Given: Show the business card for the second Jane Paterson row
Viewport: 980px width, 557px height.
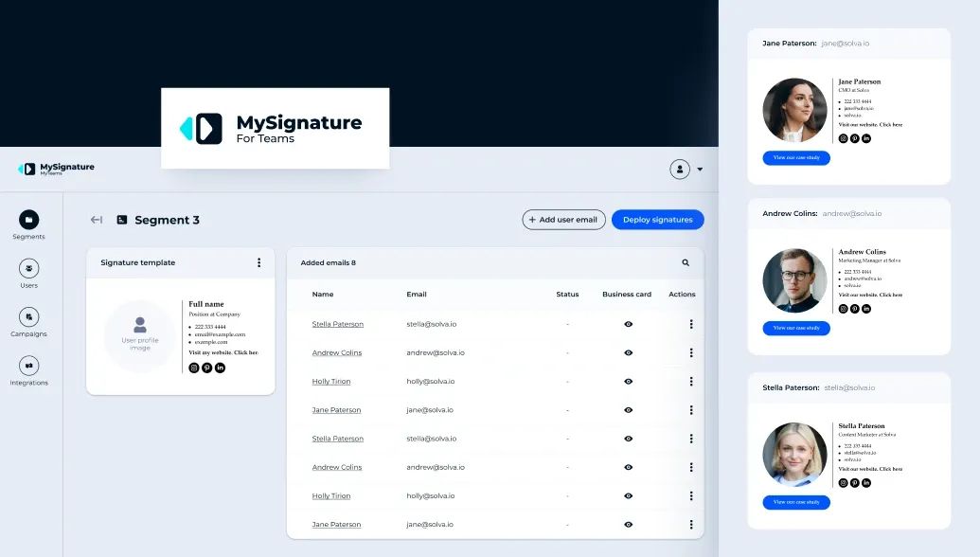Looking at the screenshot, I should click(x=628, y=525).
